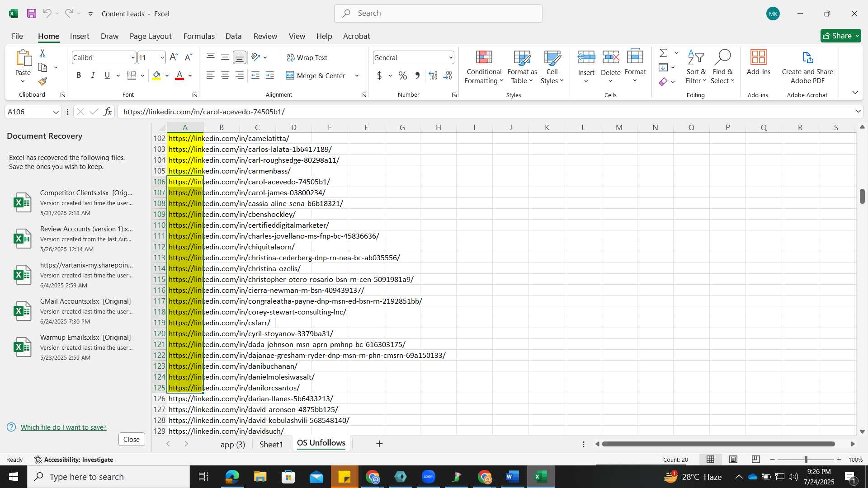
Task: Toggle Middle Align vertical alignment
Action: pyautogui.click(x=225, y=57)
